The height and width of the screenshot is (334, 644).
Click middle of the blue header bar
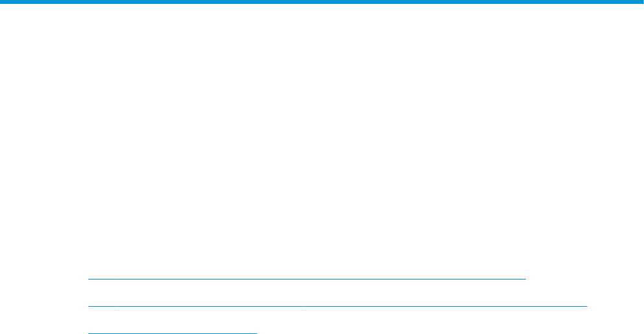tap(322, 2)
